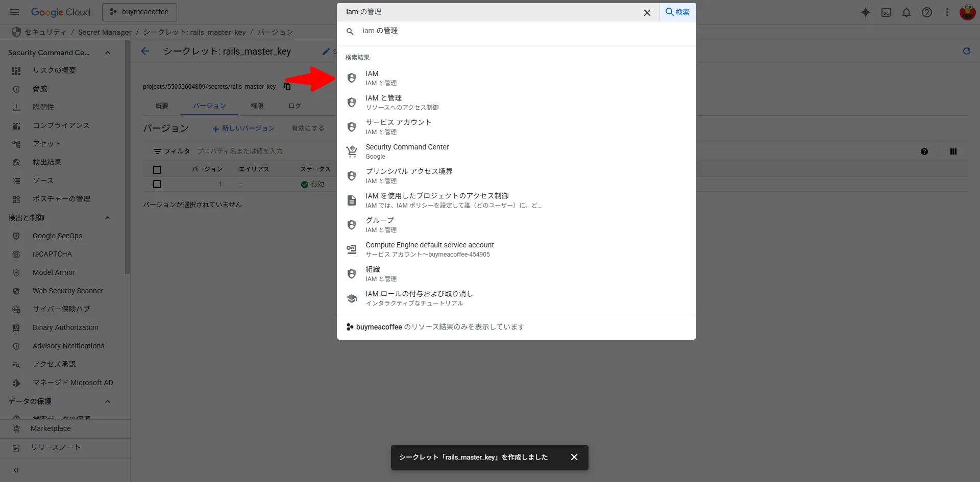Screen dimensions: 980x482
Task: Check the select-all versions checkbox
Action: (157, 170)
